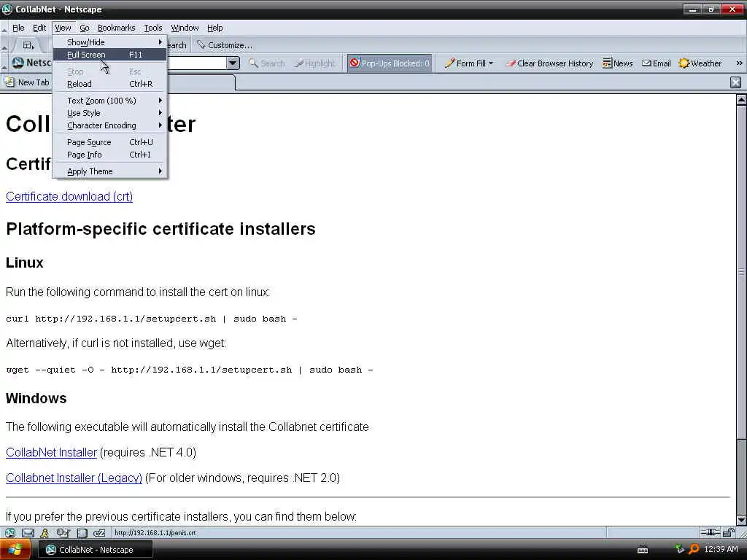747x560 pixels.
Task: Open the AIM running-man icon in status bar
Action: point(44,533)
